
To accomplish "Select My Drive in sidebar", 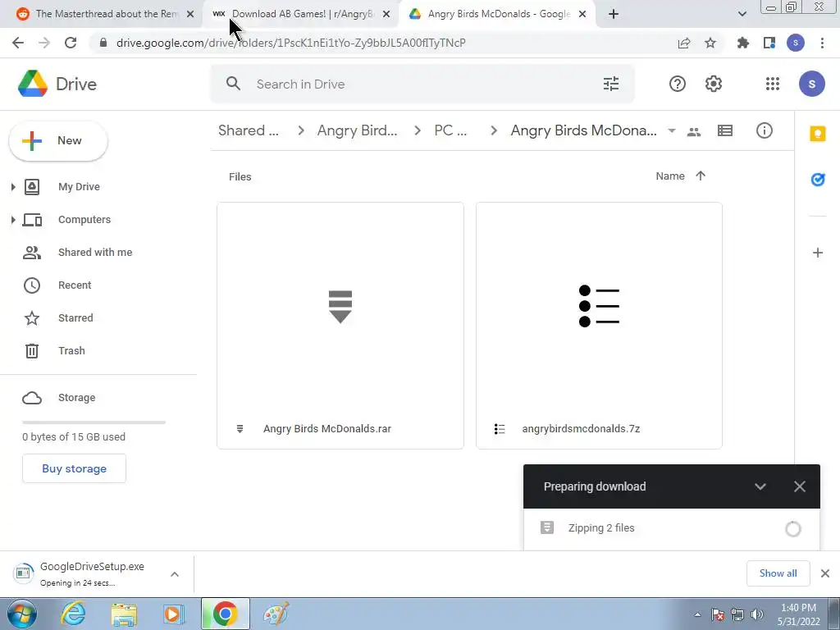I will (79, 186).
